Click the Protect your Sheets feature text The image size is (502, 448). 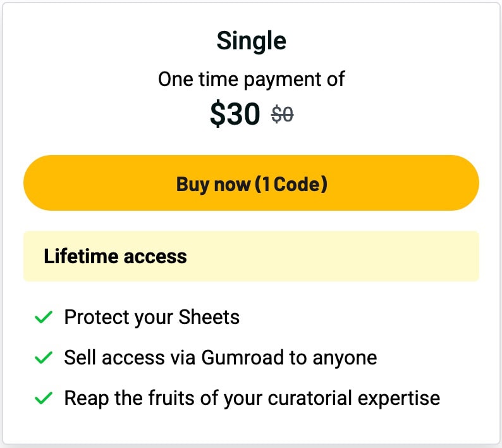coord(152,317)
